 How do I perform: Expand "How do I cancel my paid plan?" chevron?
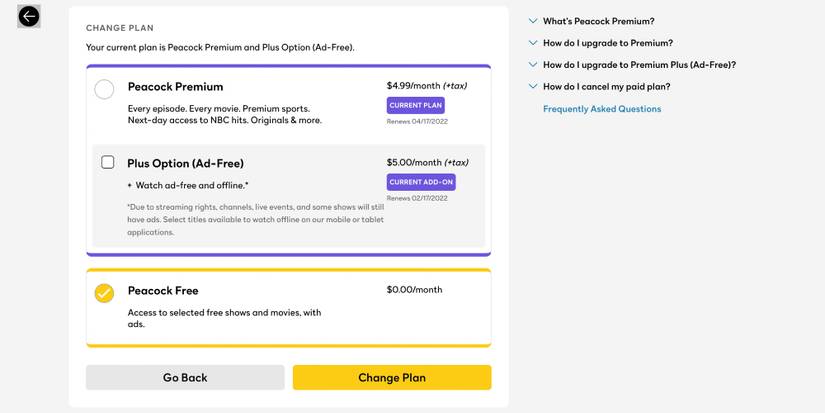click(533, 87)
